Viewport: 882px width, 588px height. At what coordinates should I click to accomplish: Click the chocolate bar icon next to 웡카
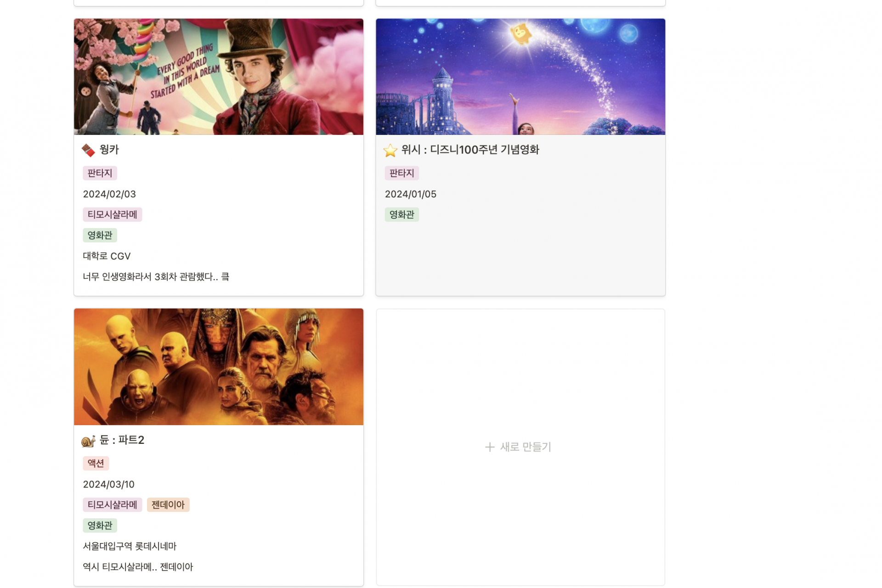pyautogui.click(x=88, y=150)
